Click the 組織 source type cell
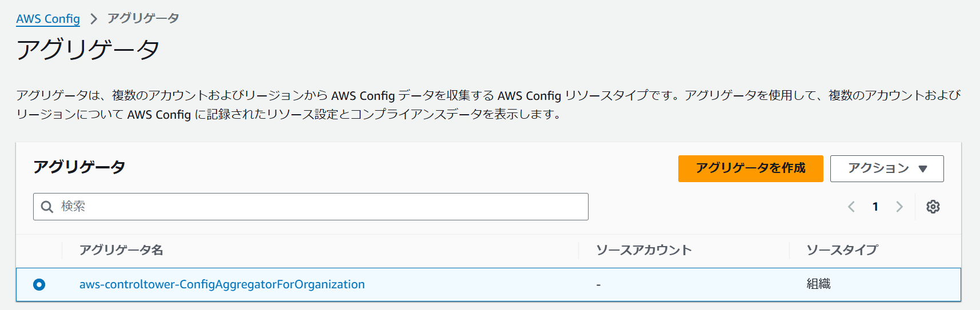Screen dimensions: 980x310 click(x=818, y=284)
